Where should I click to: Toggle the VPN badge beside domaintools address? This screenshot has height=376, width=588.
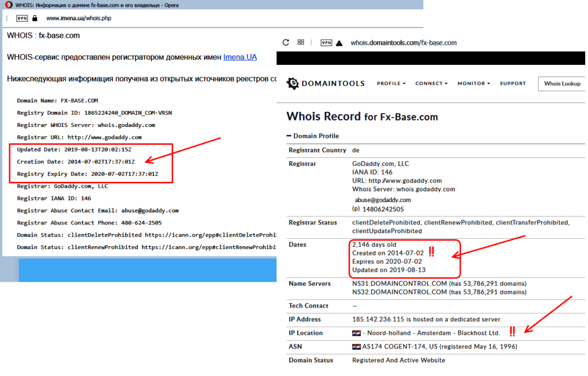click(326, 42)
